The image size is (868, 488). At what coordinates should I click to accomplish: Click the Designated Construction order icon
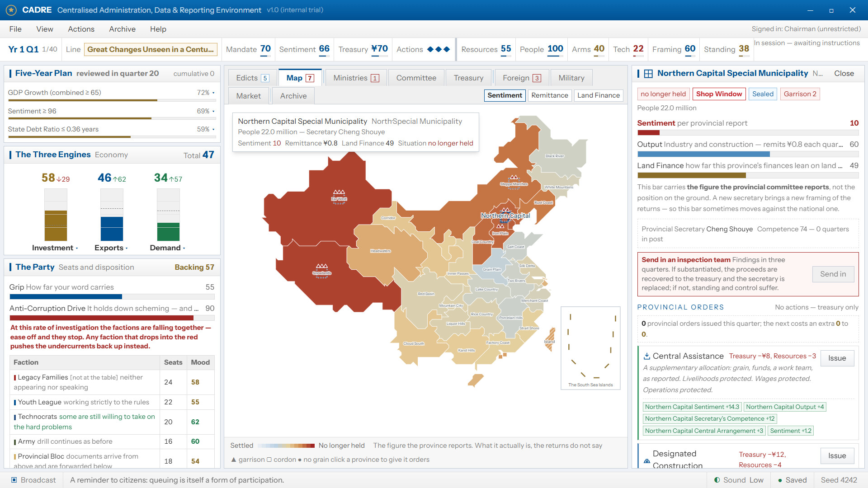coord(647,461)
